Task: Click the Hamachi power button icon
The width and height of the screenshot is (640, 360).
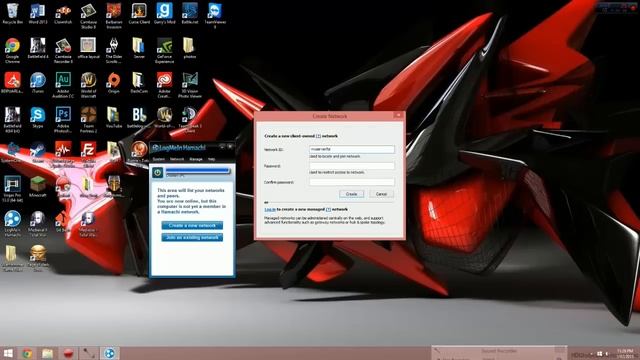Action: pos(158,173)
